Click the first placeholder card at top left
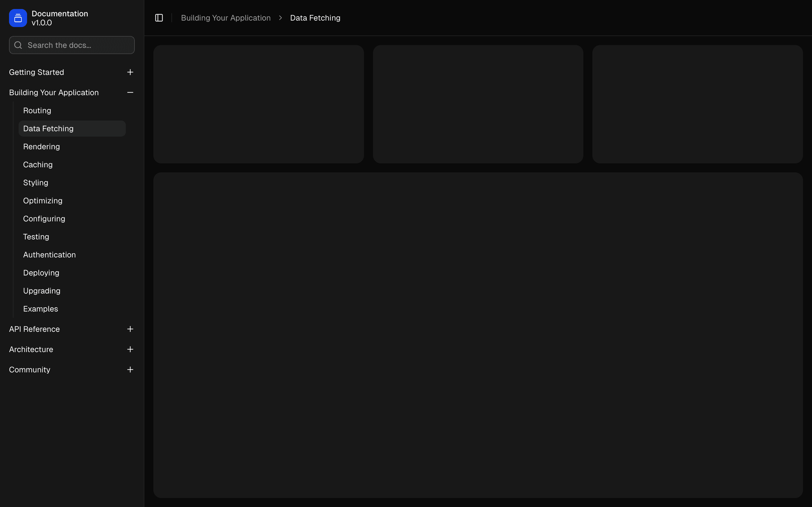The height and width of the screenshot is (507, 812). 258,104
